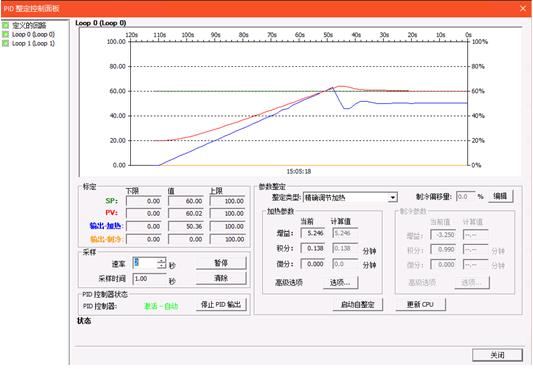The height and width of the screenshot is (369, 533).
Task: Click the 输出-制冷 value field
Action: (186, 239)
